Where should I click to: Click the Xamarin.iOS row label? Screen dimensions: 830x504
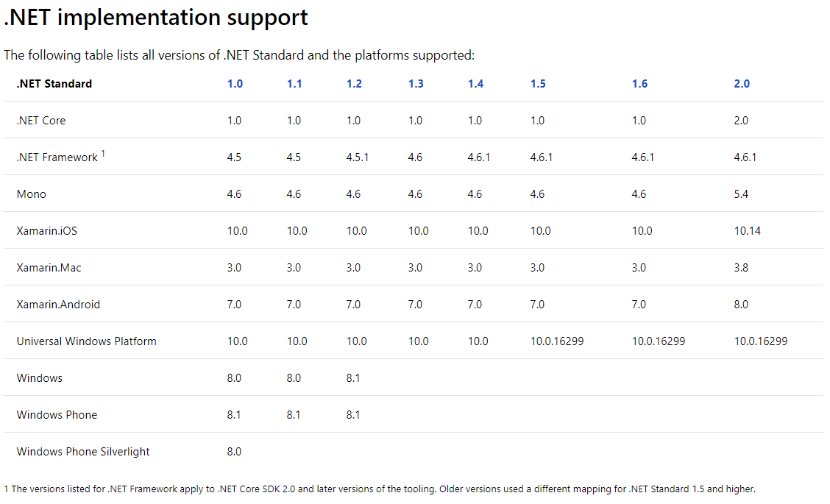point(47,231)
